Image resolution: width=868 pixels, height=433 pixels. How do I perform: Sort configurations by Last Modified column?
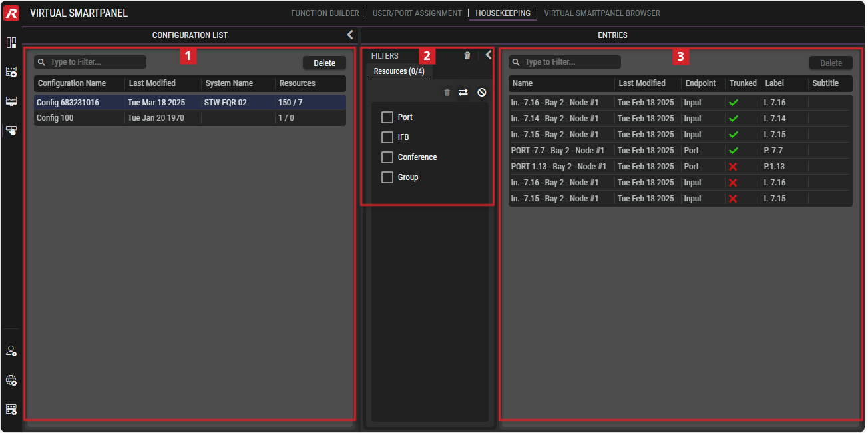(152, 83)
